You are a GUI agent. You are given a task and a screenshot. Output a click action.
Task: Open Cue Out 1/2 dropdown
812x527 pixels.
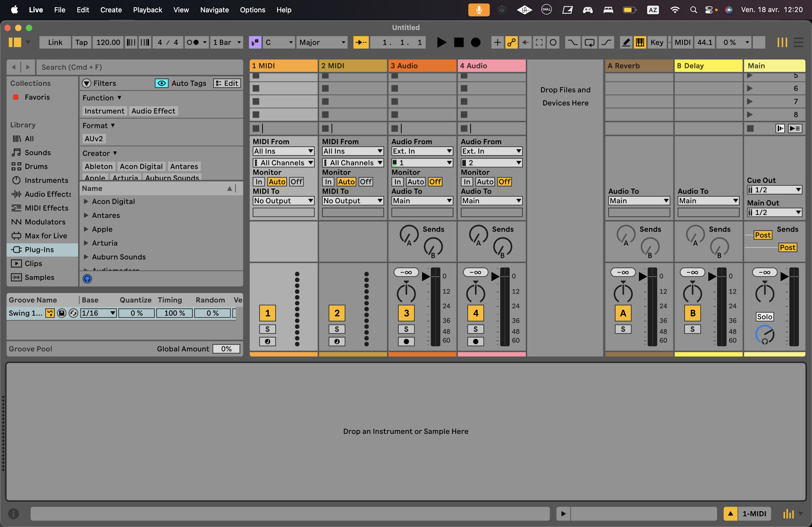click(x=774, y=189)
